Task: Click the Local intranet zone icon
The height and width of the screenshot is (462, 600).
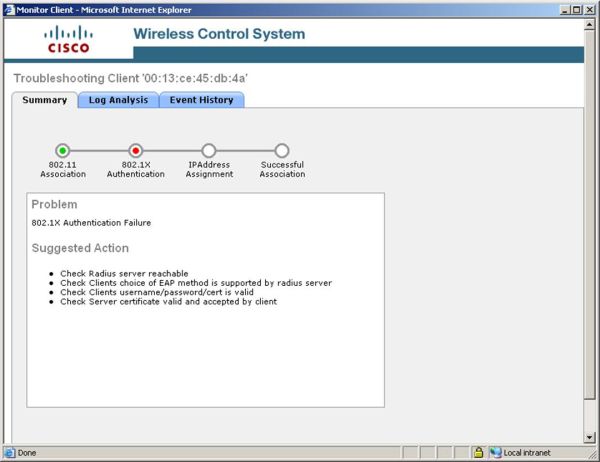Action: (x=496, y=453)
